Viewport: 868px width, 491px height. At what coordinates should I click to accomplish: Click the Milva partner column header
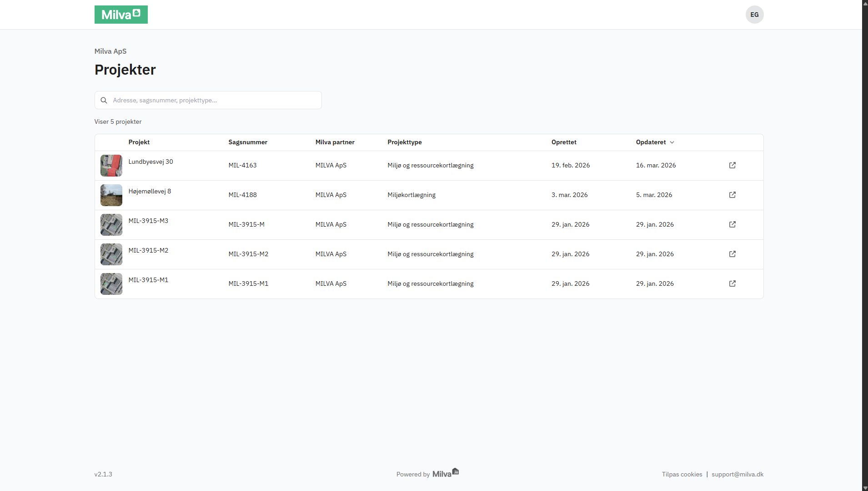tap(335, 142)
